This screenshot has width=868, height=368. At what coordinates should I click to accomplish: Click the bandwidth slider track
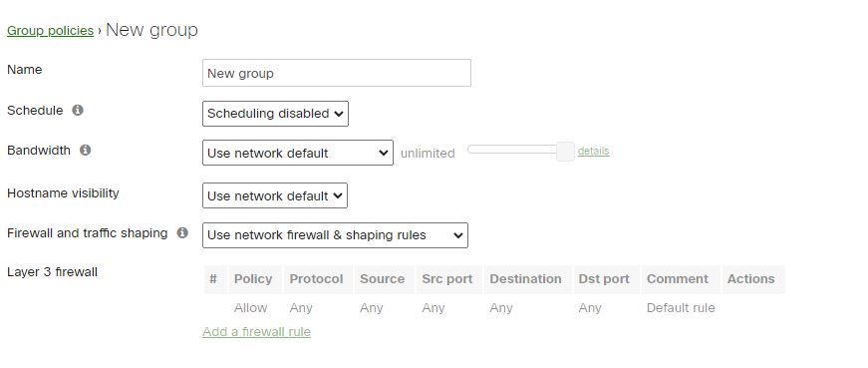coord(512,149)
